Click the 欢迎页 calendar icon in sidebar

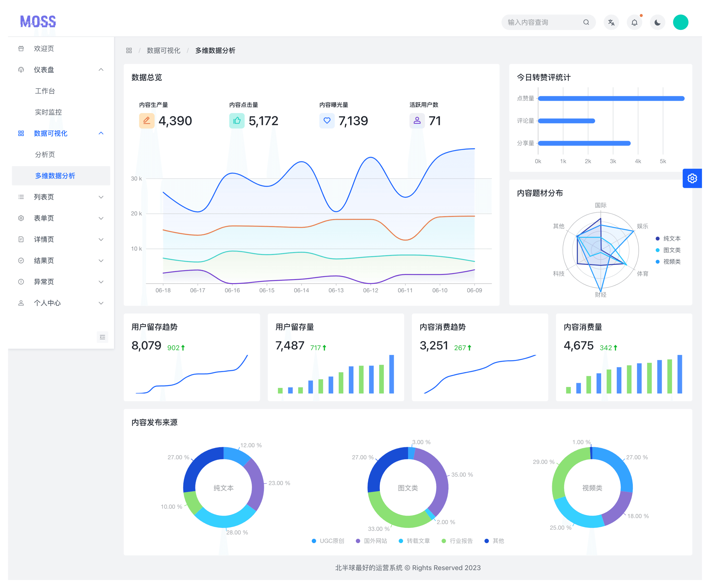[x=21, y=48]
